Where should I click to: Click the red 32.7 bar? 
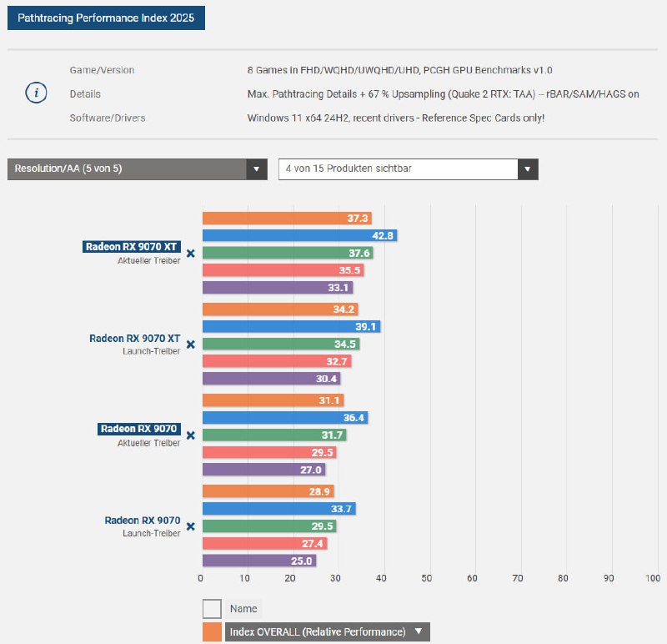(x=277, y=361)
